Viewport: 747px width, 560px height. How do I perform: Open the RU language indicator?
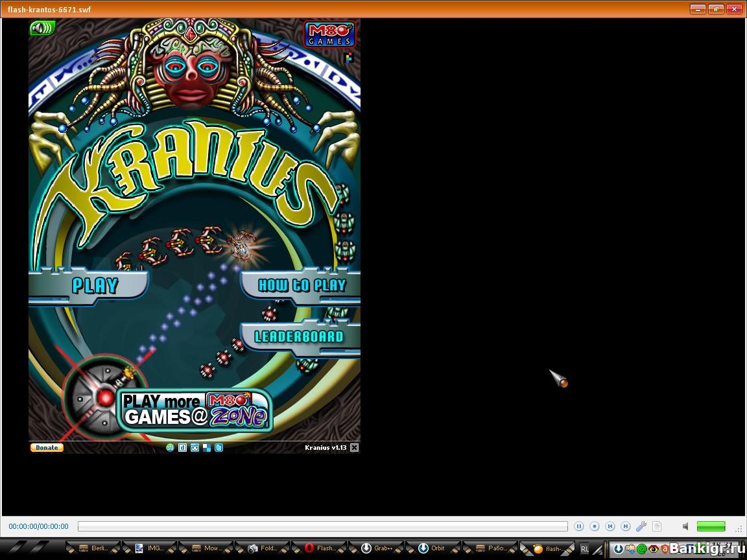584,548
